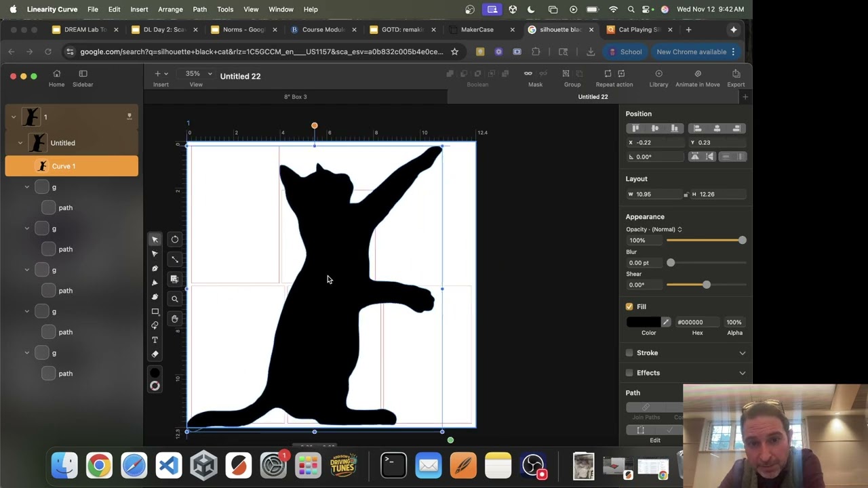Select the Node (direct selection) tool
Screen dimensions: 868x488
(155, 254)
